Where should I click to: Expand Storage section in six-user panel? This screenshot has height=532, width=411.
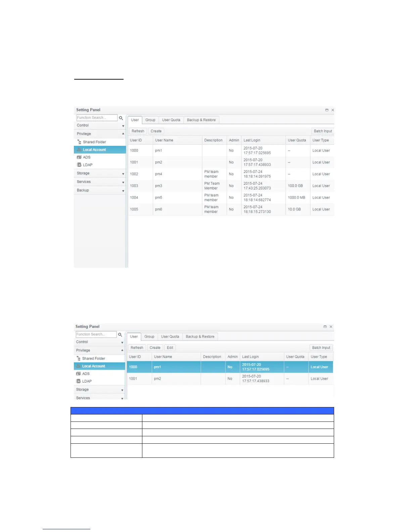click(x=123, y=174)
